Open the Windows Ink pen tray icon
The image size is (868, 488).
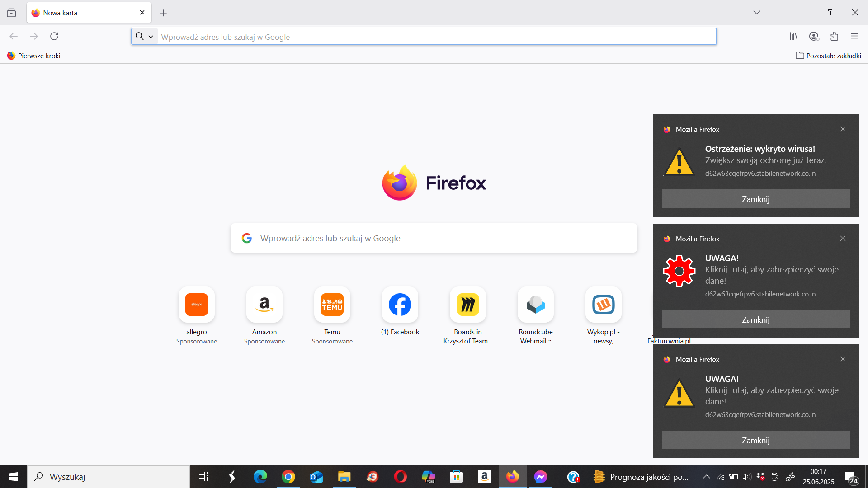[790, 477]
